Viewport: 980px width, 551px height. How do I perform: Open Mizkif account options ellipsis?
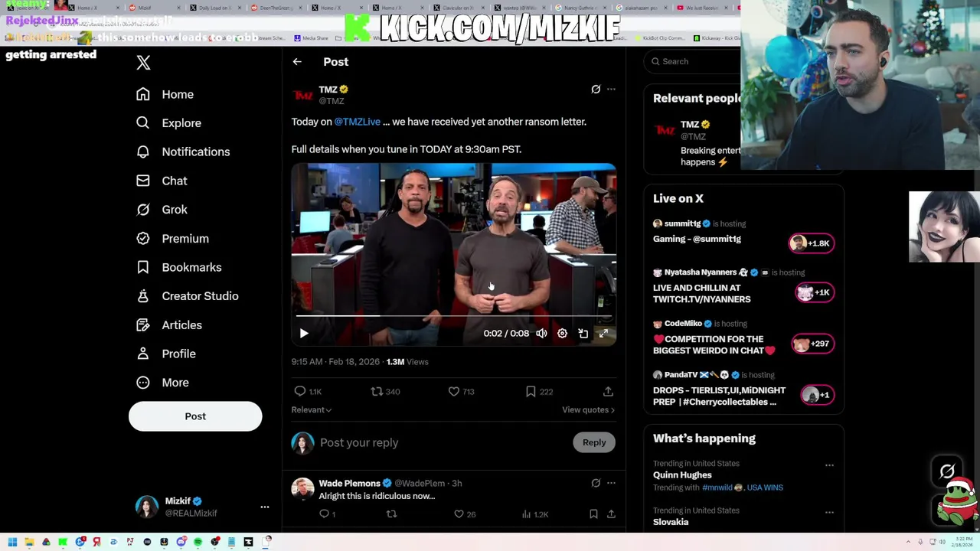[265, 507]
